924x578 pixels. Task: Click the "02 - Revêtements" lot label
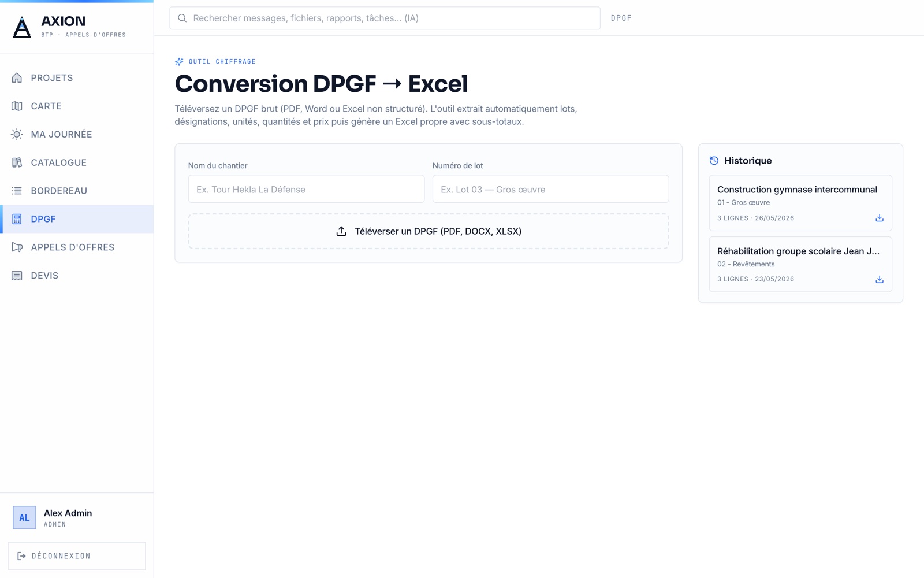pyautogui.click(x=746, y=264)
